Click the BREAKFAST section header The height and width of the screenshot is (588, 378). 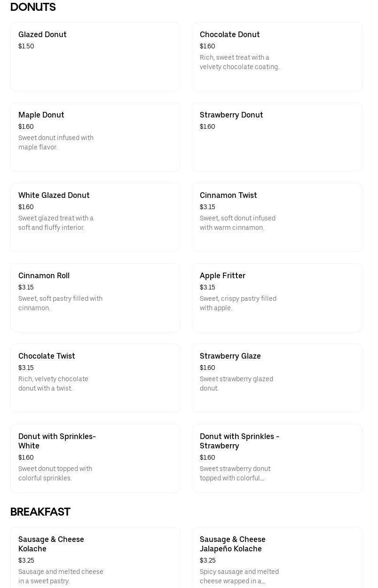(x=40, y=512)
